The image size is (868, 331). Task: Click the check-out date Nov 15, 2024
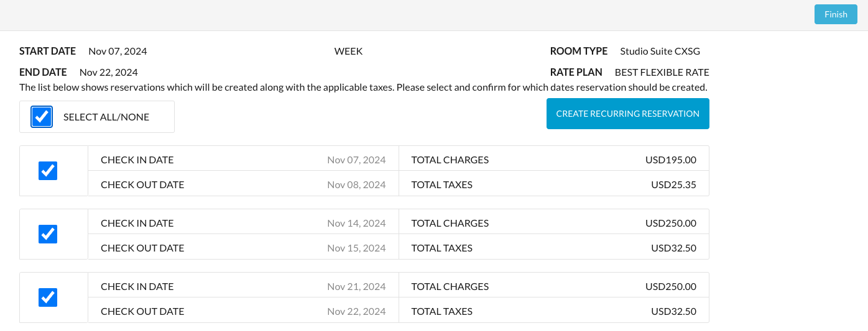coord(356,248)
